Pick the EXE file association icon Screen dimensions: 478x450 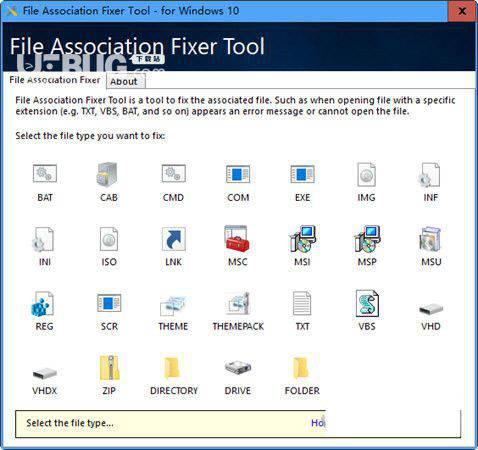302,174
